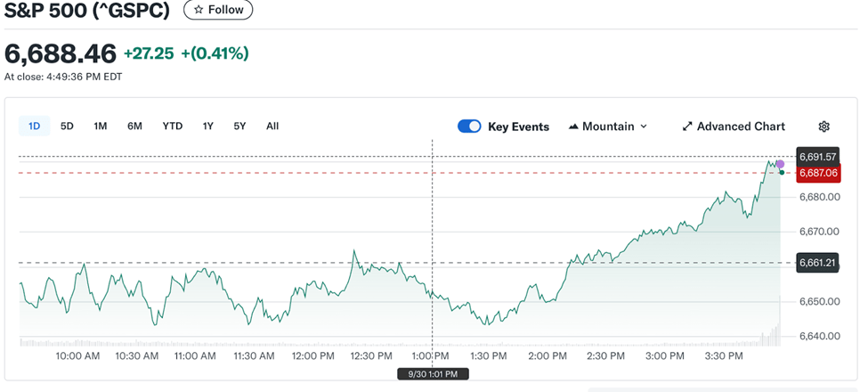Click the purple key event marker dot
Image resolution: width=868 pixels, height=392 pixels.
coord(780,164)
